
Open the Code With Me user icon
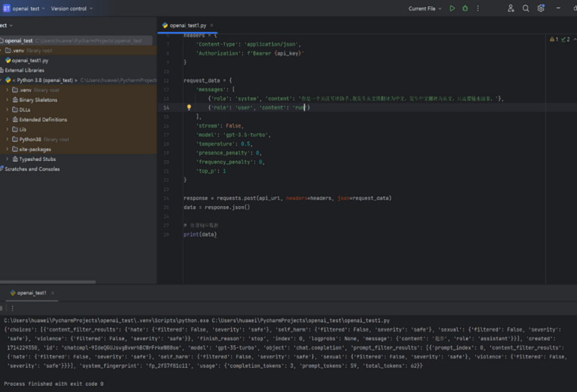pos(511,8)
